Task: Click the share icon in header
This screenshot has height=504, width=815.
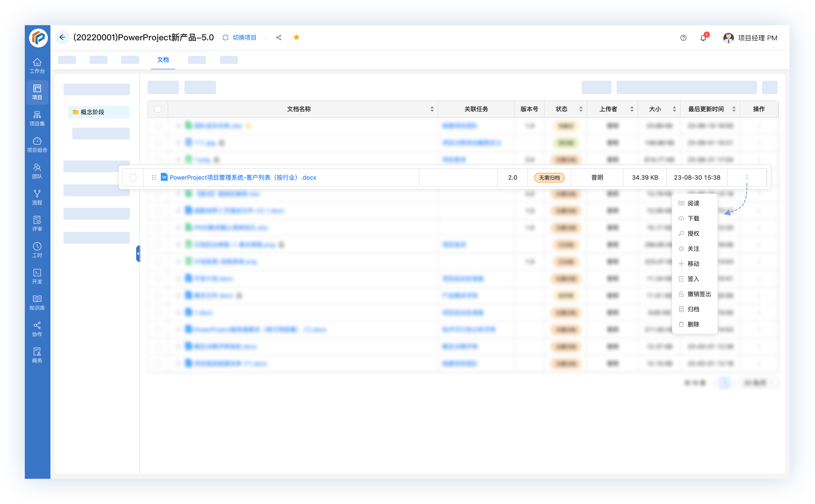Action: tap(278, 38)
